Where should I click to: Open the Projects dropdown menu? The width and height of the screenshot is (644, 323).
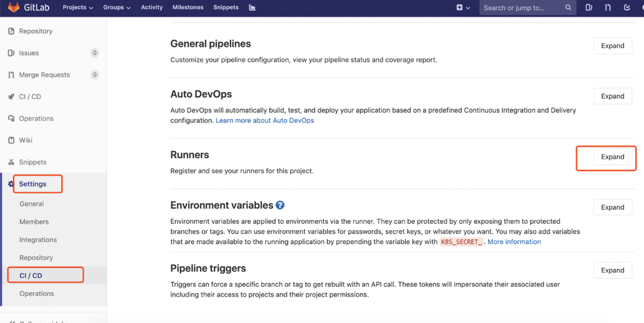click(x=77, y=8)
